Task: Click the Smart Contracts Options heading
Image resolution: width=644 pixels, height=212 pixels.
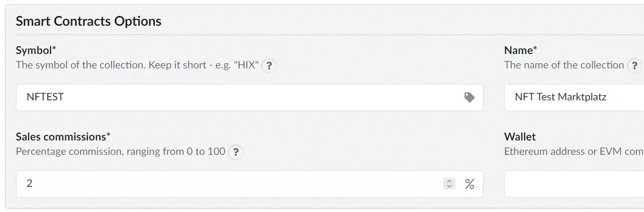Action: click(x=88, y=21)
